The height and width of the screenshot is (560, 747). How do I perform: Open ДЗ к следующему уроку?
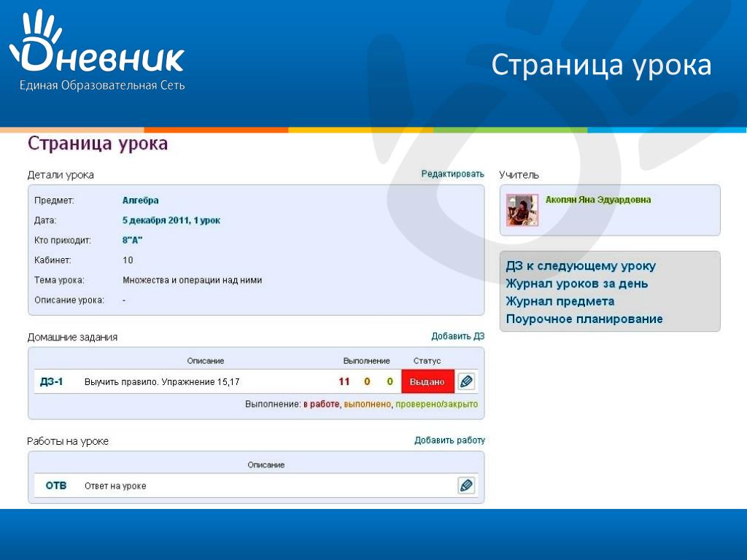click(581, 265)
